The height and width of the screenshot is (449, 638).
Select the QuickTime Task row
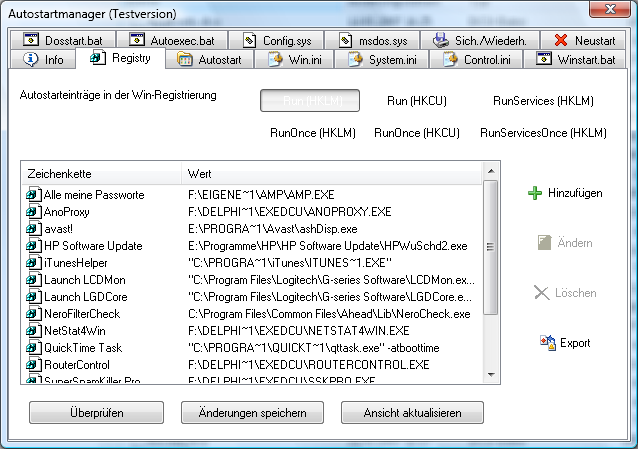[84, 347]
